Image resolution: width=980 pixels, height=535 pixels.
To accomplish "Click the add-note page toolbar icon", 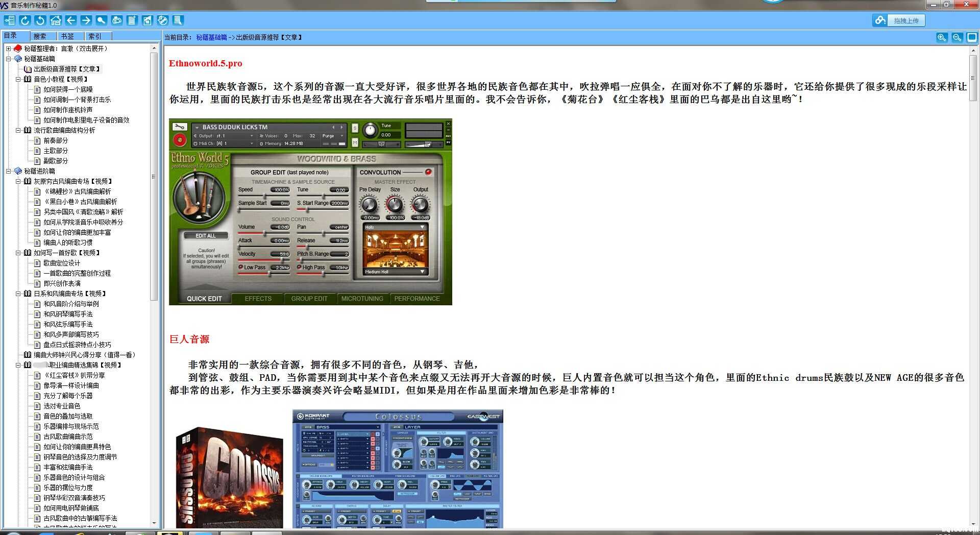I will pyautogui.click(x=132, y=20).
